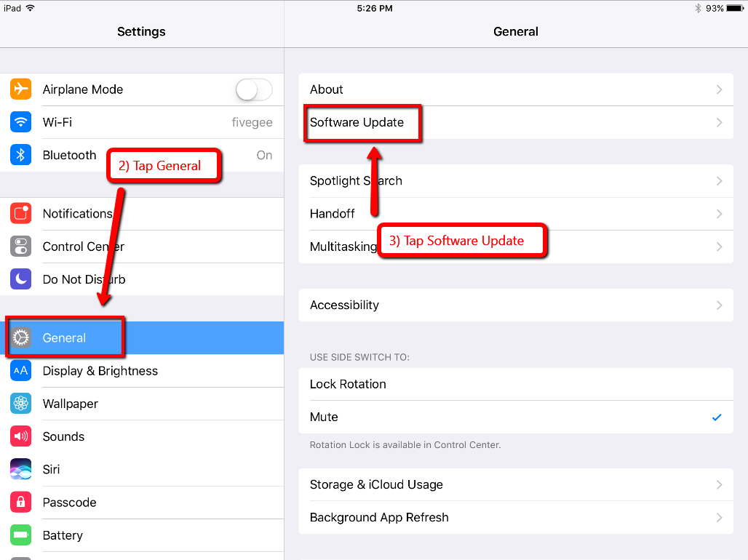Open Display & Brightness settings
The width and height of the screenshot is (748, 560).
(x=100, y=371)
